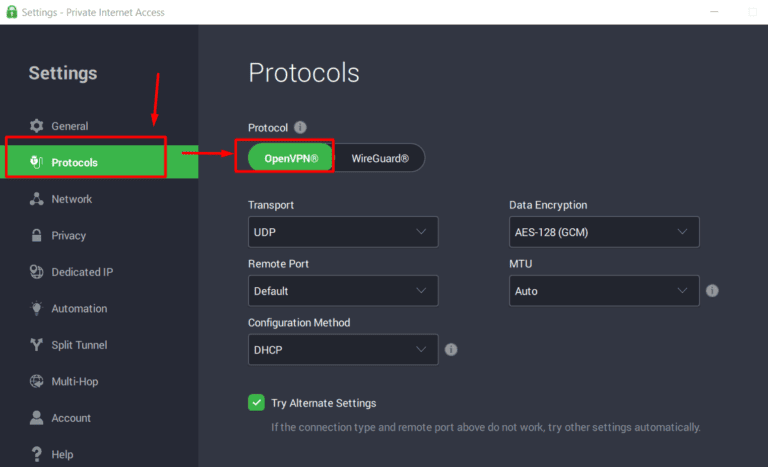The image size is (768, 467).
Task: Show info for the MTU setting
Action: 712,291
